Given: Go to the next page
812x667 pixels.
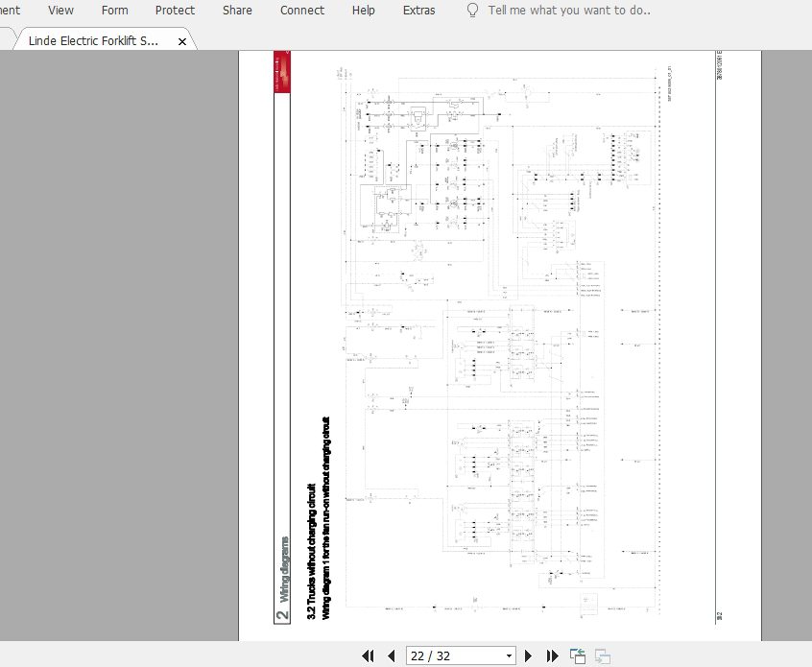Looking at the screenshot, I should 531,655.
